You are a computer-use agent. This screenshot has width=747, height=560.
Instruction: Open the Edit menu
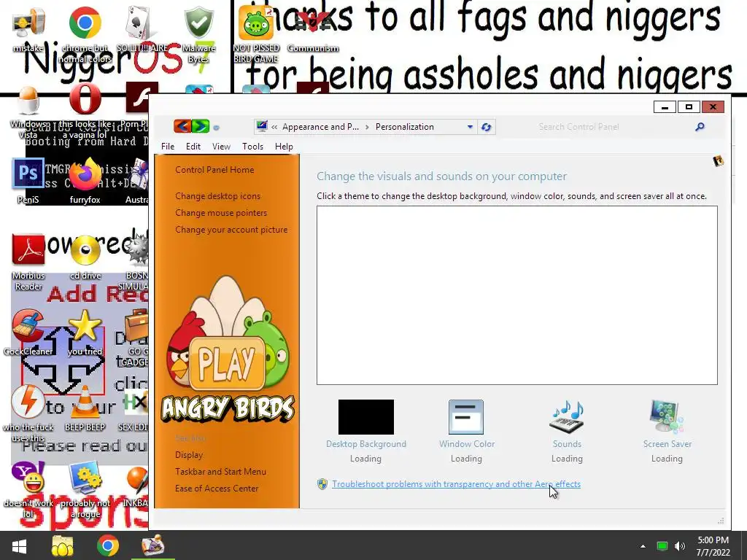[193, 147]
